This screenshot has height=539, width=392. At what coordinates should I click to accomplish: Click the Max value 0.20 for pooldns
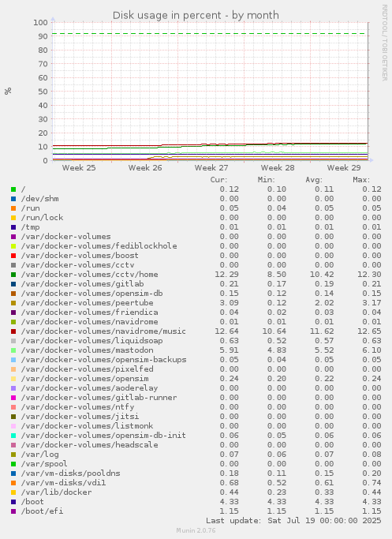371,473
